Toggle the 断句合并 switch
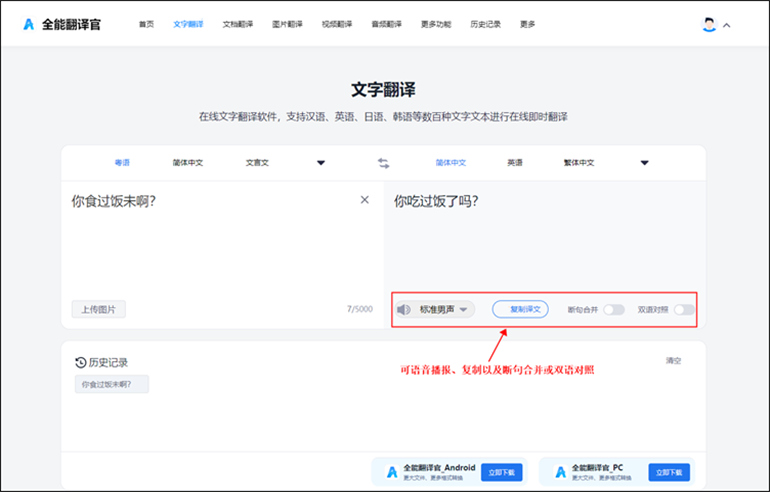Screen dimensions: 770x492 pos(612,310)
